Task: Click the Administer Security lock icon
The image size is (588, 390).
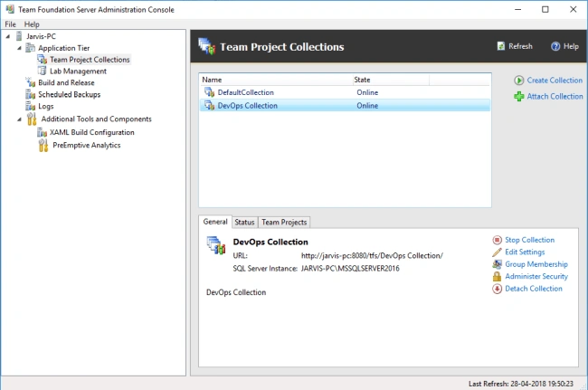Action: [x=497, y=276]
